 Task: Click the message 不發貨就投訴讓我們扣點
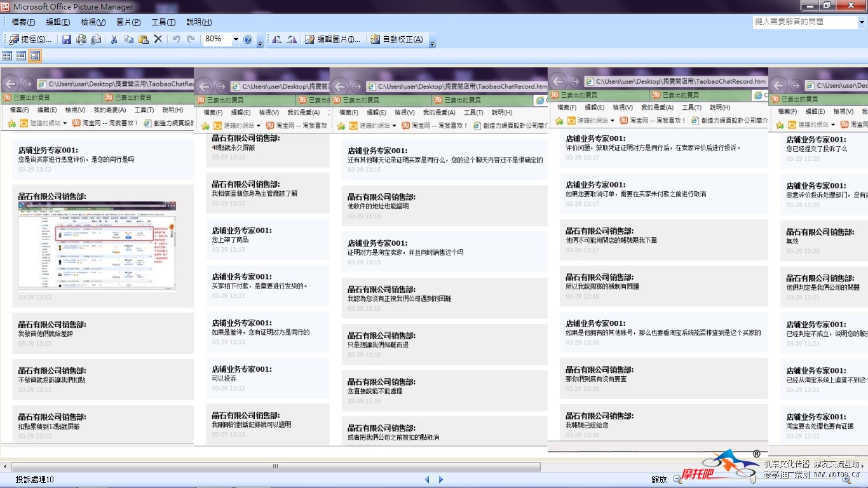[51, 380]
